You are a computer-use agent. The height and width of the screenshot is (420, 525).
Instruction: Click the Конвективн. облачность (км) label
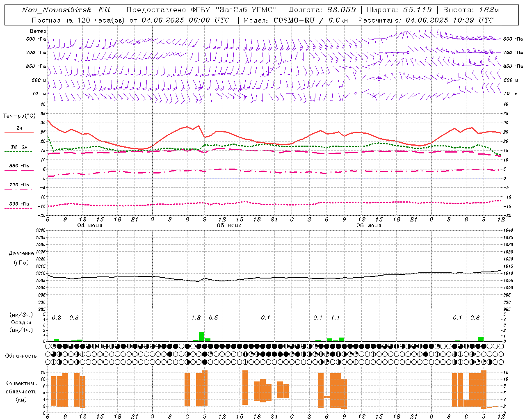(x=21, y=391)
